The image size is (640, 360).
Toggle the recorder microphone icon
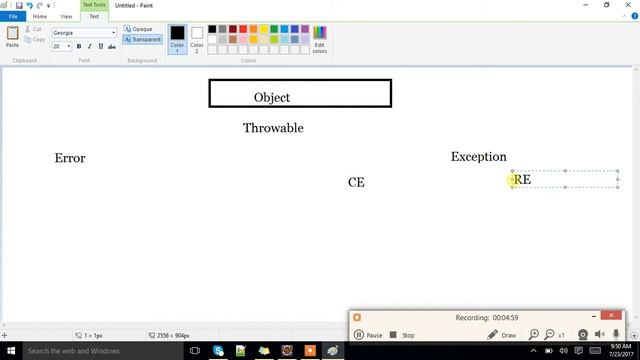tap(616, 335)
